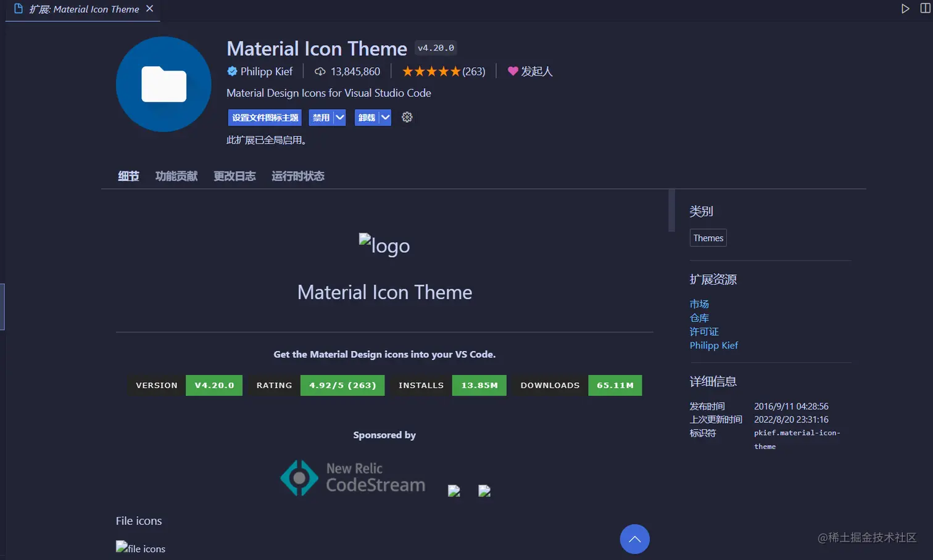Click the README 'Material Icon Theme' heading

click(384, 292)
